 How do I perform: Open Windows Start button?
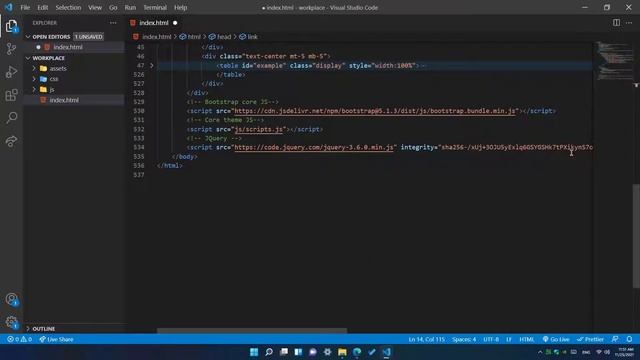pos(254,352)
